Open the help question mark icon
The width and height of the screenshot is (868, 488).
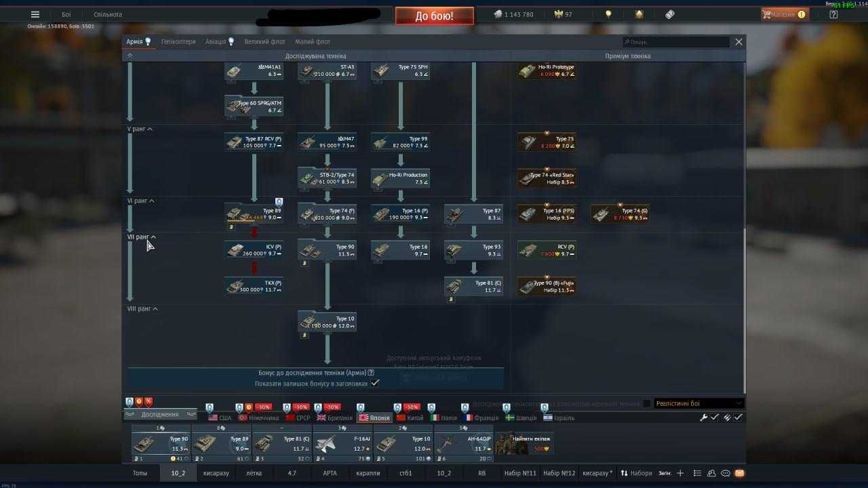833,14
